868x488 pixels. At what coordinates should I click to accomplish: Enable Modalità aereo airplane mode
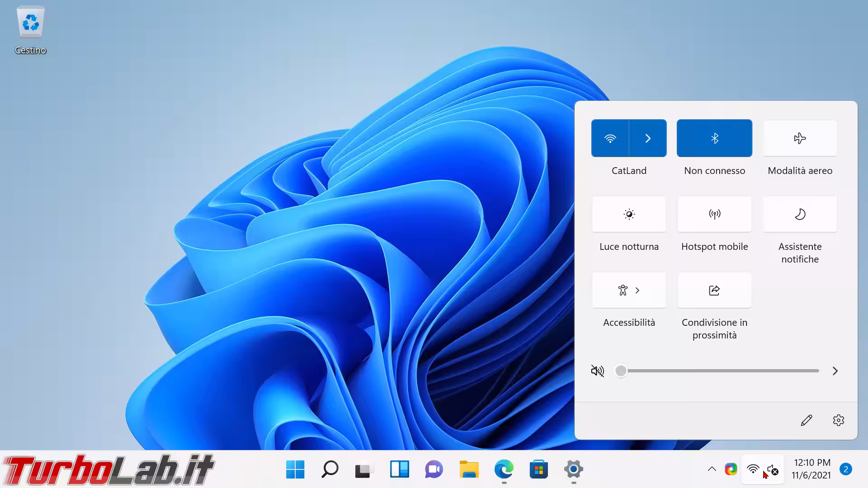pos(800,138)
